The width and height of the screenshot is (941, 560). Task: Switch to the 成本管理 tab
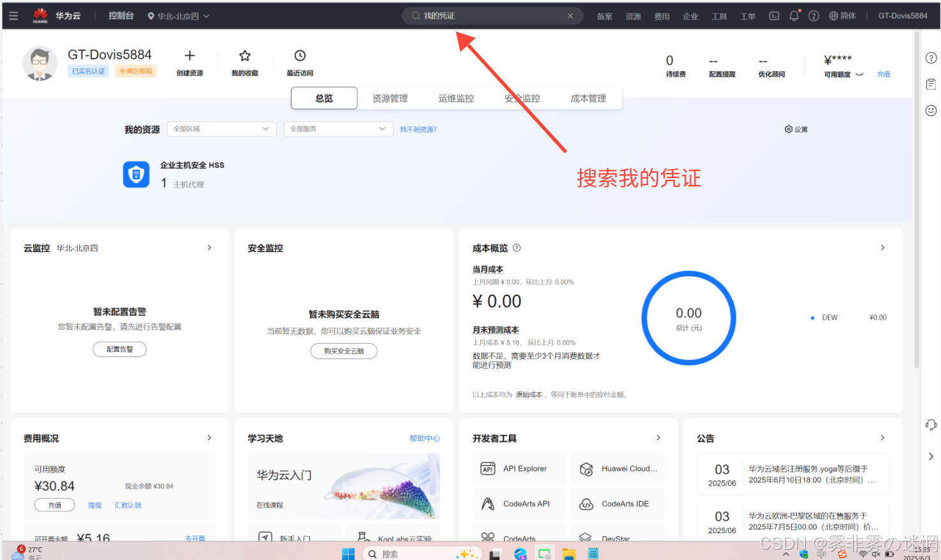click(588, 98)
